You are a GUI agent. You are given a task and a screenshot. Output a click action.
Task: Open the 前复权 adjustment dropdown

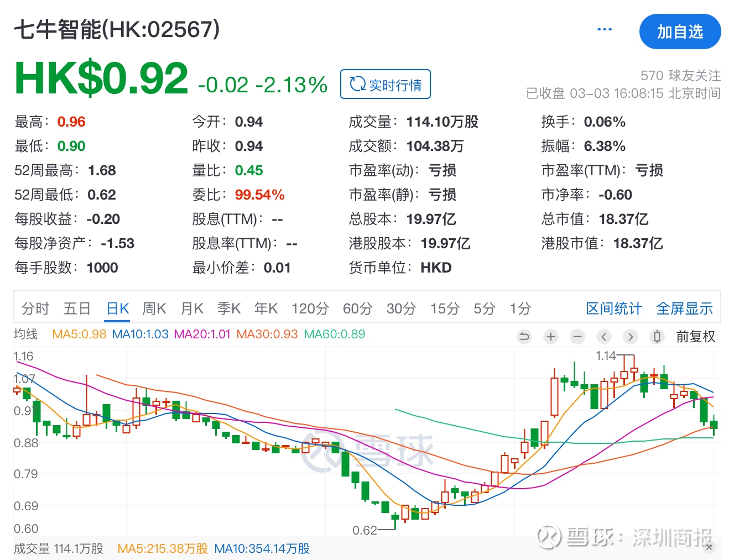(696, 336)
